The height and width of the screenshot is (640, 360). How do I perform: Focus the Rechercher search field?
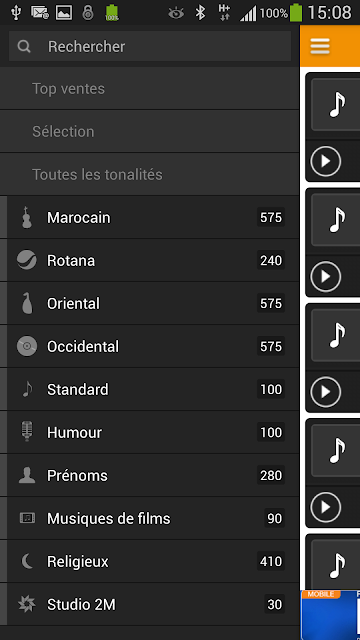point(150,46)
